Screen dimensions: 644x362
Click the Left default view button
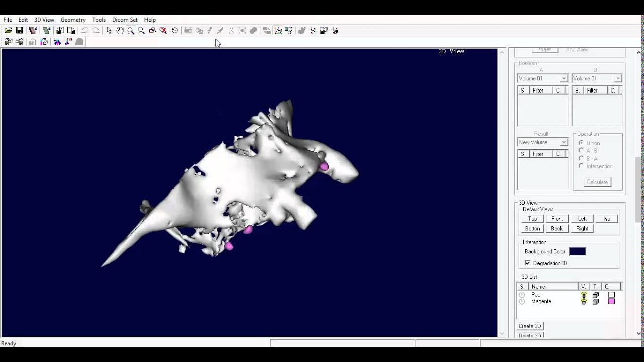coord(582,219)
